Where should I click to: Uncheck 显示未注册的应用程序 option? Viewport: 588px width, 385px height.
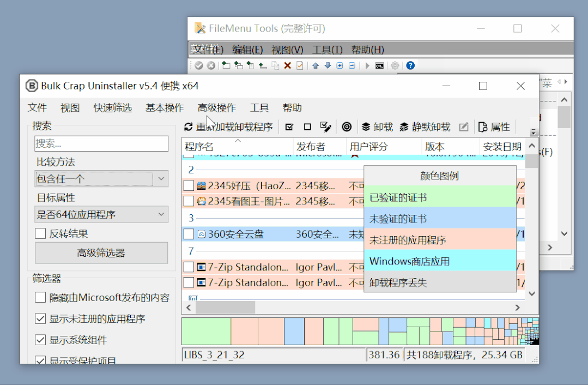pyautogui.click(x=40, y=318)
